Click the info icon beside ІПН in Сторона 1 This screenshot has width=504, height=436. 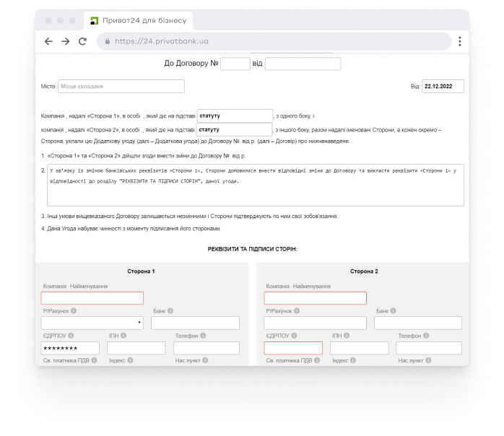(x=124, y=336)
